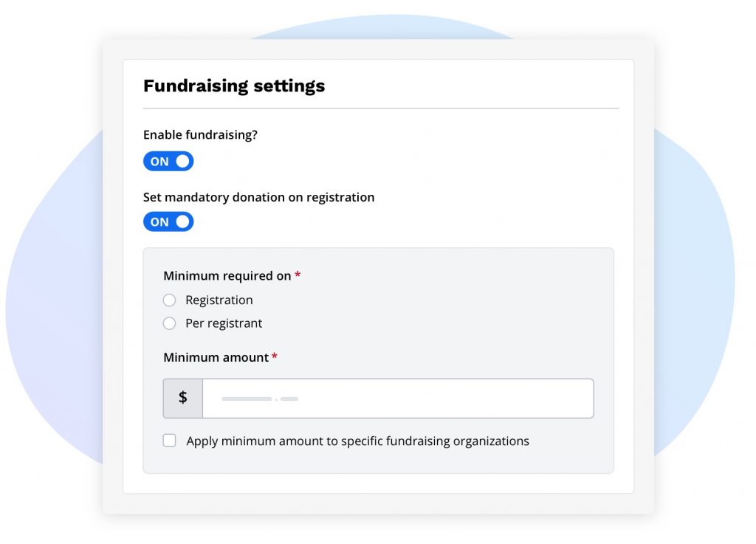Viewport: 756px width, 544px height.
Task: Click red asterisk beside Minimum required on
Action: point(298,275)
